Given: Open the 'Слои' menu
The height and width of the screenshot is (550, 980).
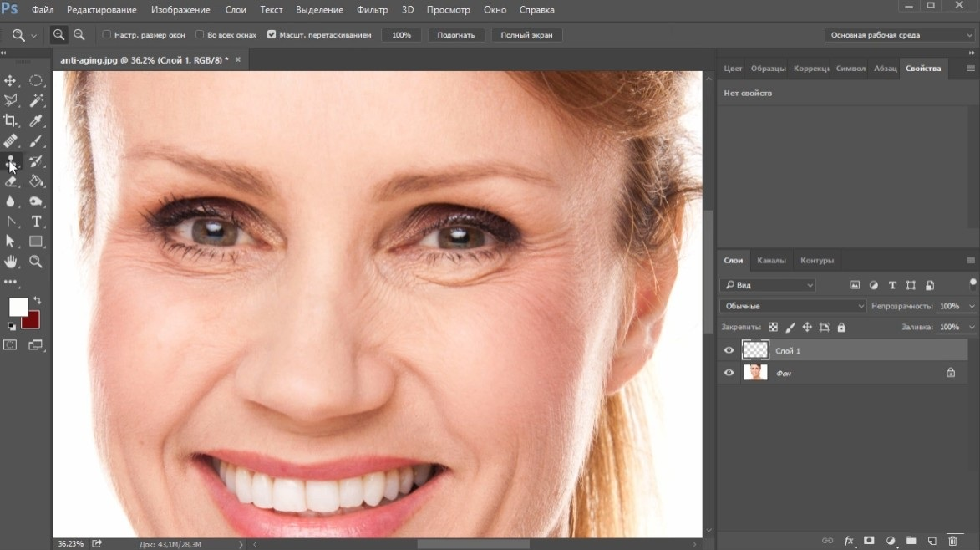Looking at the screenshot, I should (236, 10).
